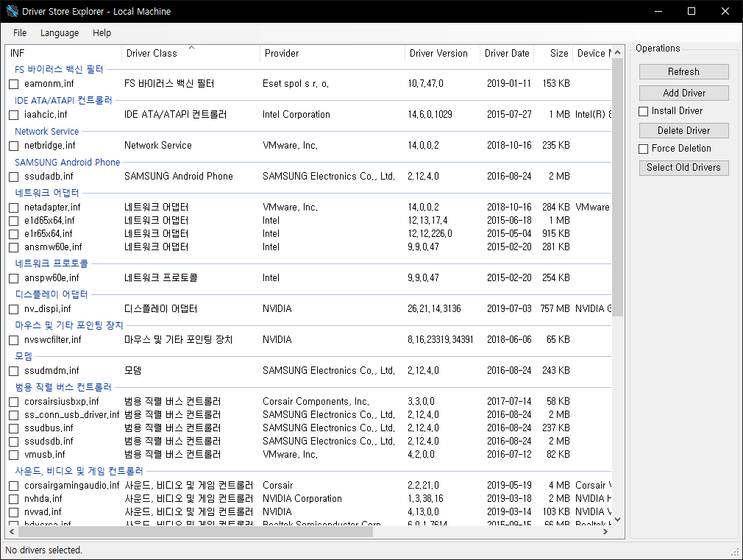
Task: Check the nvhda.inf driver checkbox
Action: [14, 499]
